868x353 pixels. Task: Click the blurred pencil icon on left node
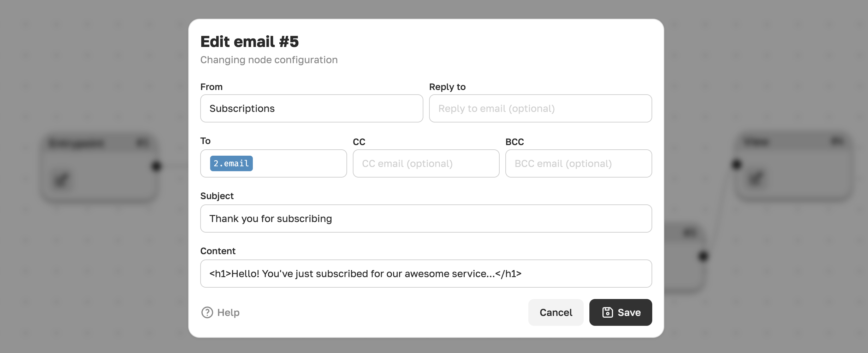(61, 180)
